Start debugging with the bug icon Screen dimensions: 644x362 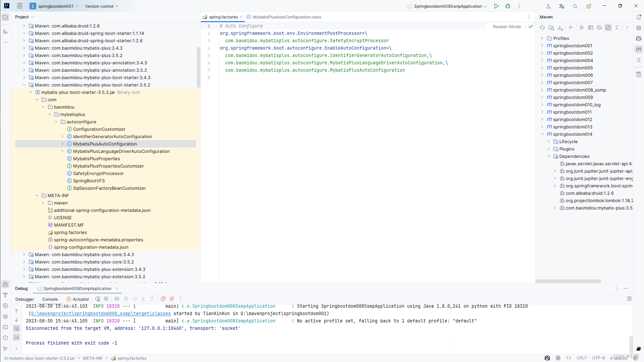pos(508,6)
